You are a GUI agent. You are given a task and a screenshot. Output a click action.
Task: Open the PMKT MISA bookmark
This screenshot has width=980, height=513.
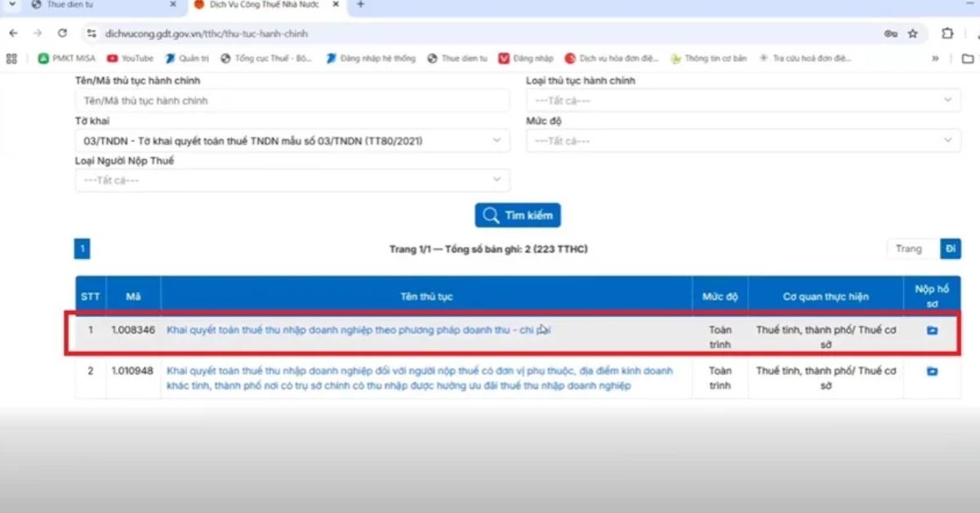click(68, 58)
